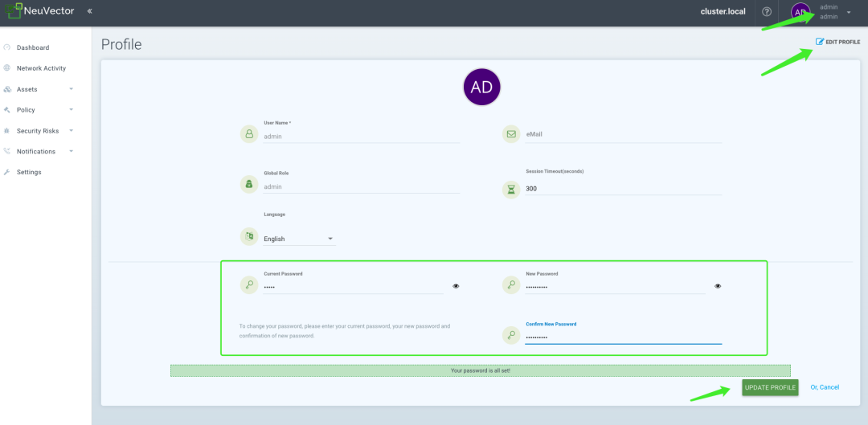Open help via the question mark icon
The height and width of the screenshot is (425, 868).
tap(767, 11)
